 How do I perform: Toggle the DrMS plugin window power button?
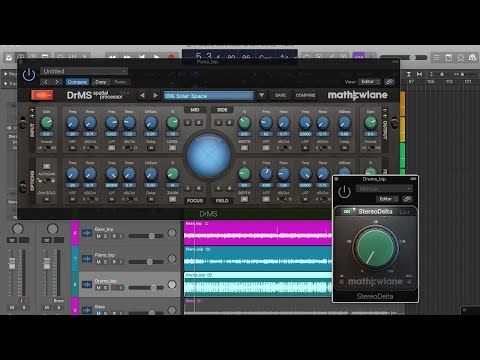[29, 75]
